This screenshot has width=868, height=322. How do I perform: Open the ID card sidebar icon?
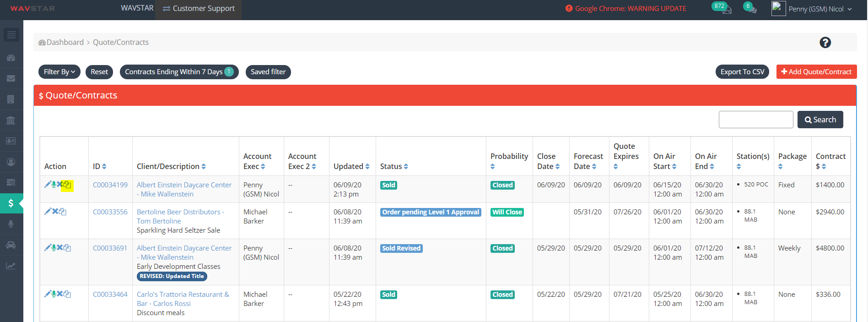point(11,141)
